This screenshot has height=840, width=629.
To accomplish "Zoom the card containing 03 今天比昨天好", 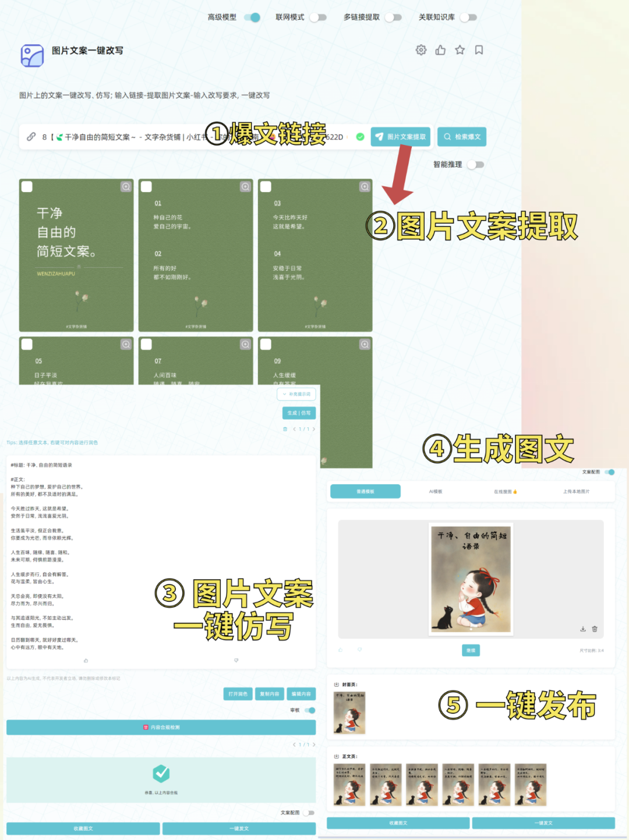I will [365, 186].
